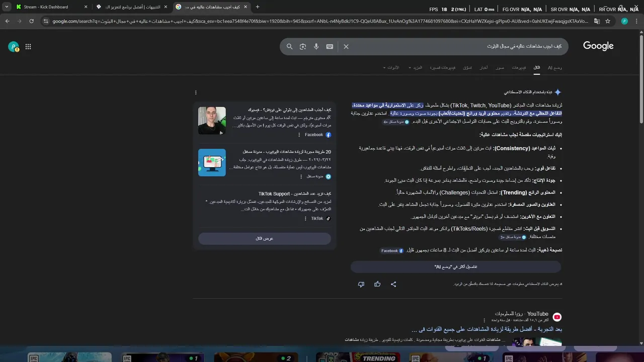The height and width of the screenshot is (362, 644).
Task: Click the YouTube channel icon of the result
Action: click(557, 317)
